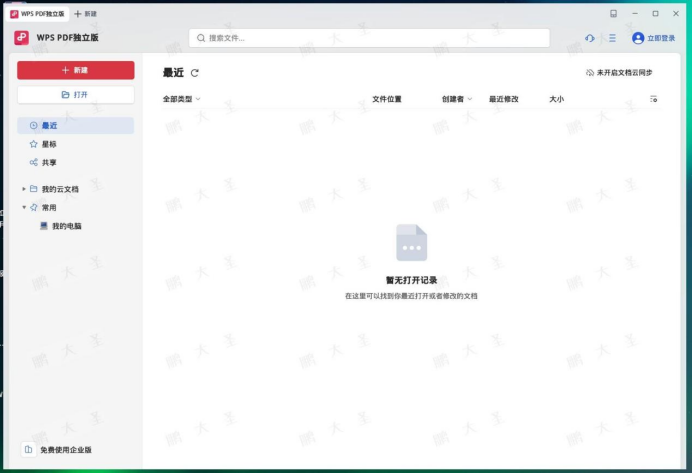This screenshot has height=474, width=693.
Task: Click 未开启文档云同步 cloud sync status
Action: (x=619, y=73)
